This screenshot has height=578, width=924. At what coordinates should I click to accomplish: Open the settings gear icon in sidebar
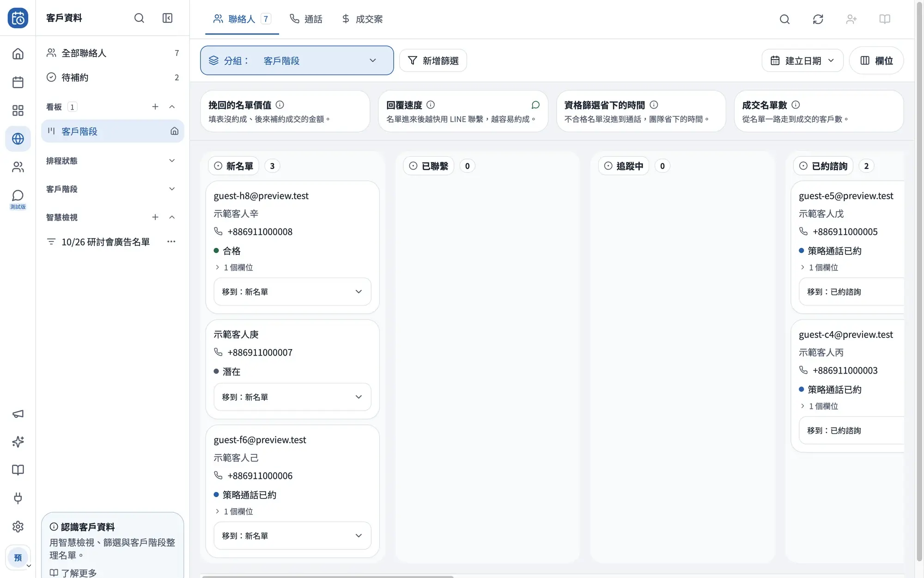tap(18, 526)
